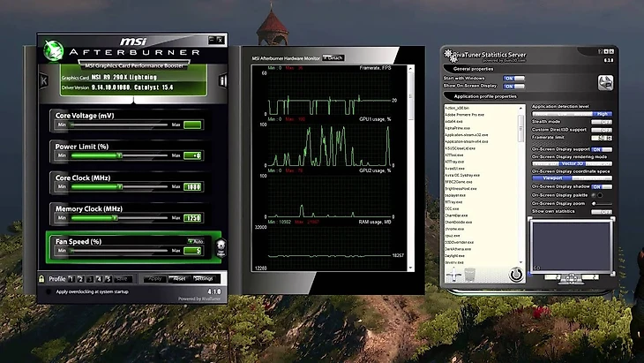
Task: Toggle the Stealth mode switch
Action: (x=602, y=122)
